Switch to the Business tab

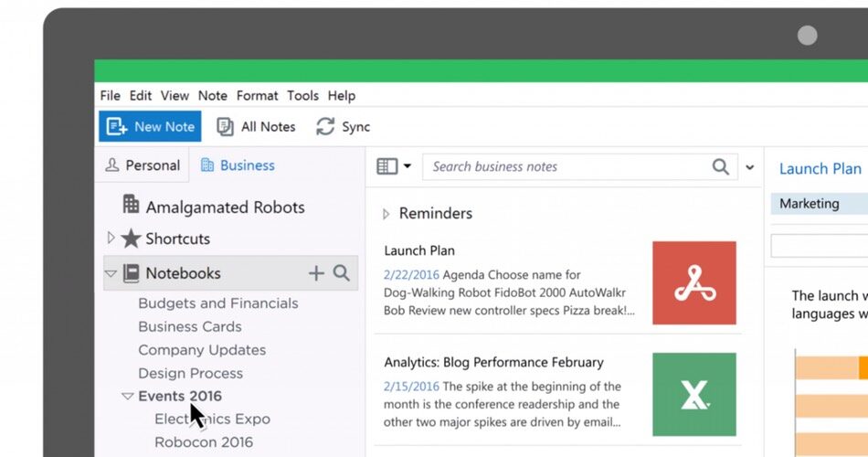[x=238, y=165]
